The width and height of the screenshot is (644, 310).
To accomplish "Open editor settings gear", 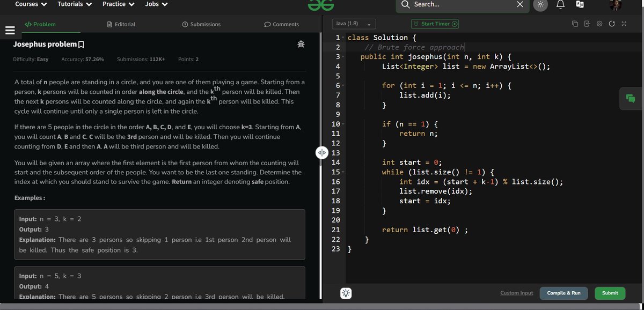I will coord(599,24).
